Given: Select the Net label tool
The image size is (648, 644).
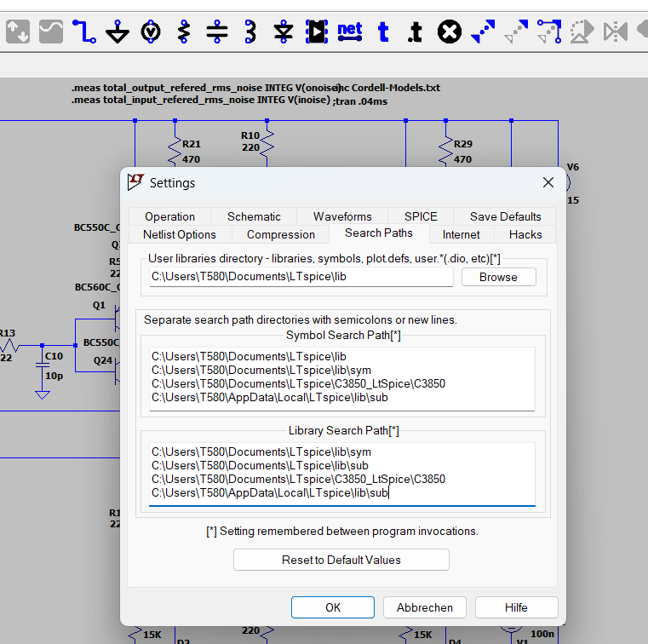Looking at the screenshot, I should point(350,32).
